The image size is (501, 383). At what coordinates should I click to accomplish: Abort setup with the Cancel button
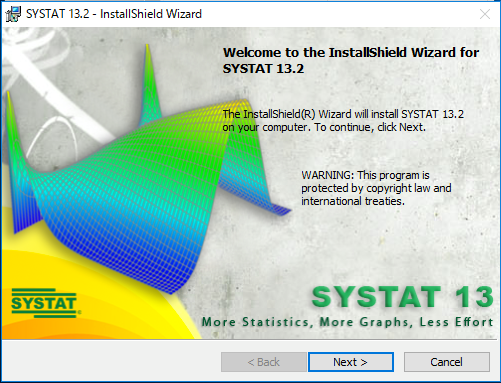pyautogui.click(x=447, y=362)
